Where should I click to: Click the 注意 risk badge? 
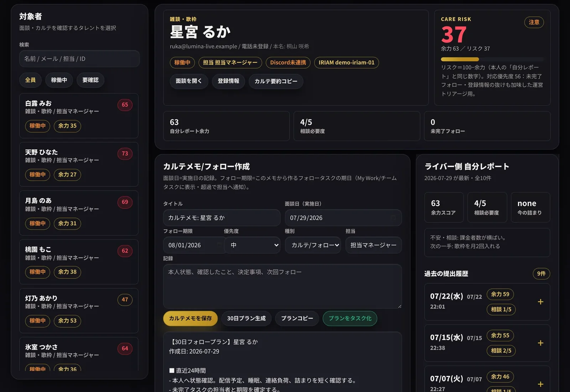tap(534, 22)
